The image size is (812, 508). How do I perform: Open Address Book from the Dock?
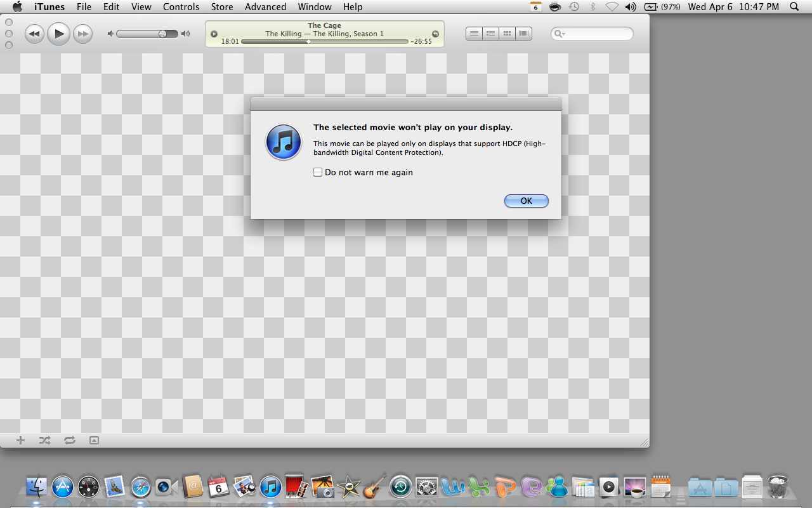coord(192,487)
